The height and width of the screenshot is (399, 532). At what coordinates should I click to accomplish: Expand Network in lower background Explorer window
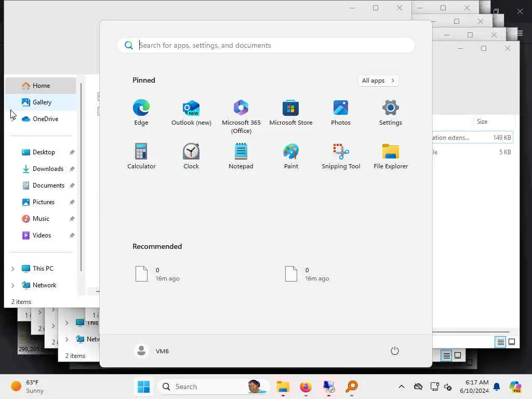point(67,339)
